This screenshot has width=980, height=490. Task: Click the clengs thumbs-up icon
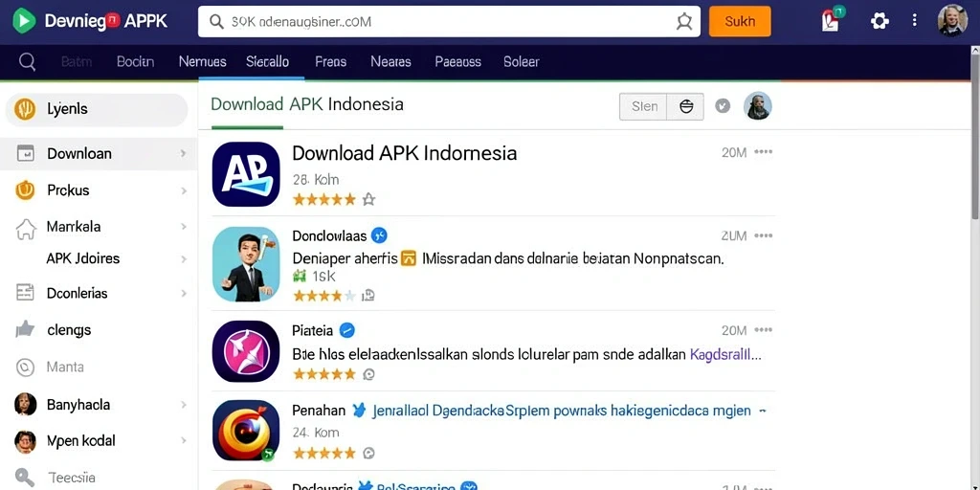point(25,329)
